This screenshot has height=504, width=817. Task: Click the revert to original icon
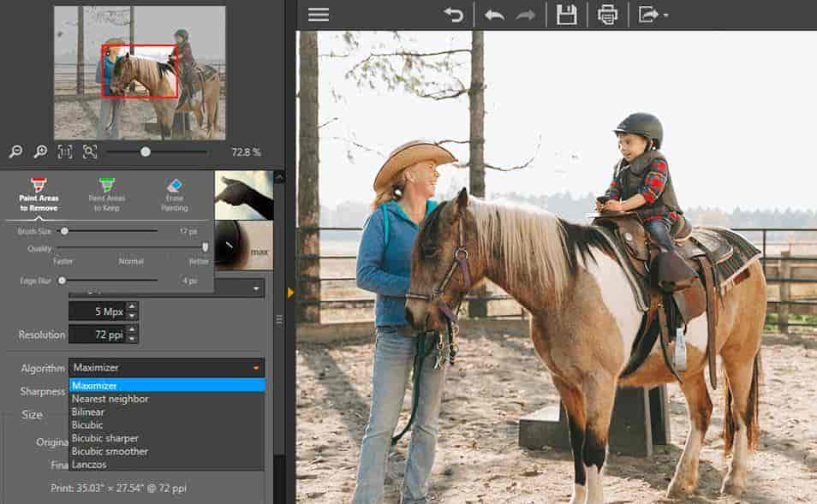coord(454,15)
